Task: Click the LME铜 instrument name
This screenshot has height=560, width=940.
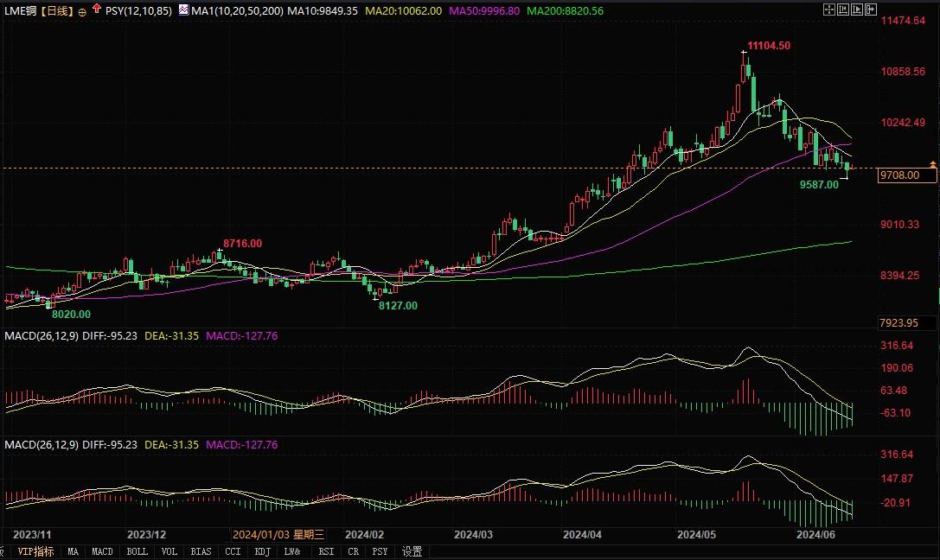Action: pyautogui.click(x=19, y=13)
